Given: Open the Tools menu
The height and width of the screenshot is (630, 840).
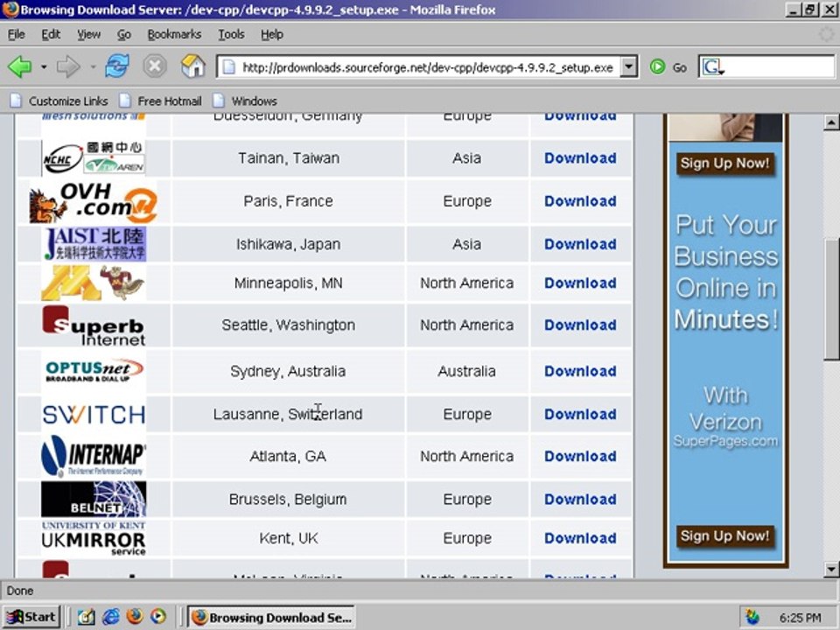Looking at the screenshot, I should [x=231, y=34].
